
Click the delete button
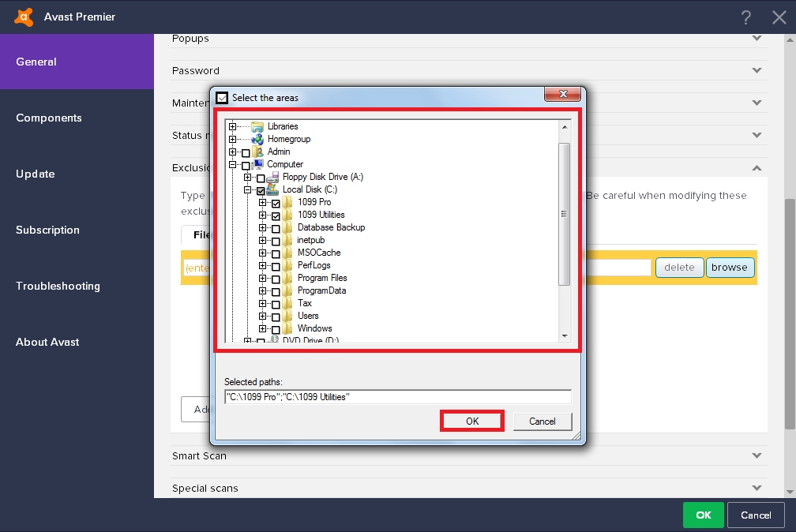pyautogui.click(x=679, y=268)
